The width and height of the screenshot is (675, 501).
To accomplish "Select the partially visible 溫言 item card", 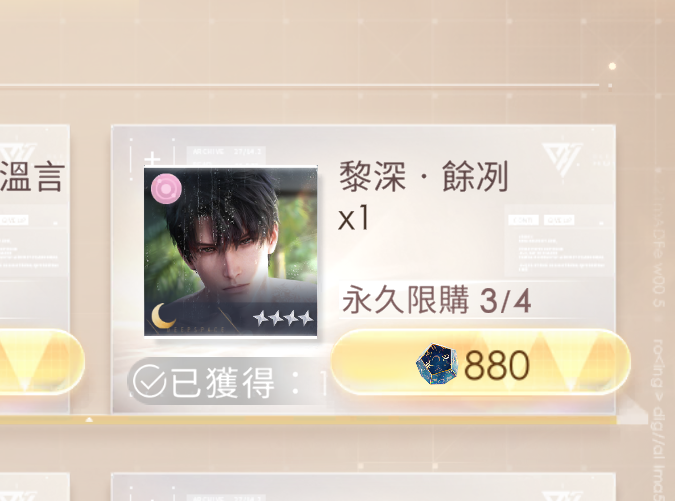I will [x=34, y=269].
